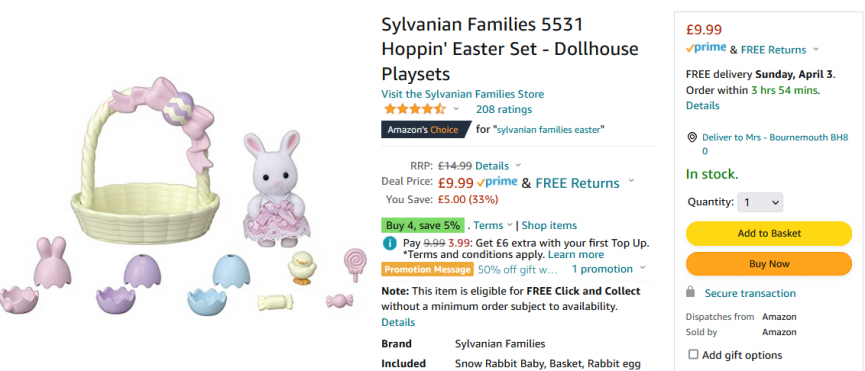The image size is (865, 371).
Task: Open the Quantity dropdown
Action: pos(760,202)
